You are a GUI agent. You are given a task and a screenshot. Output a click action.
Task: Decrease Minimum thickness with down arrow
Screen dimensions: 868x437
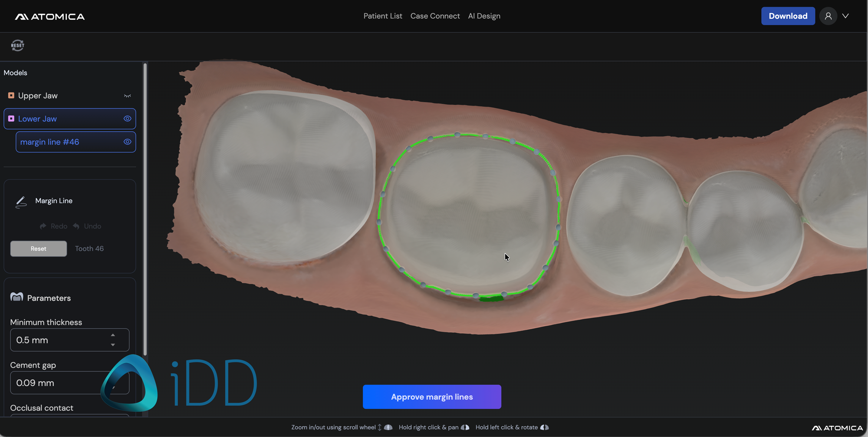point(113,345)
